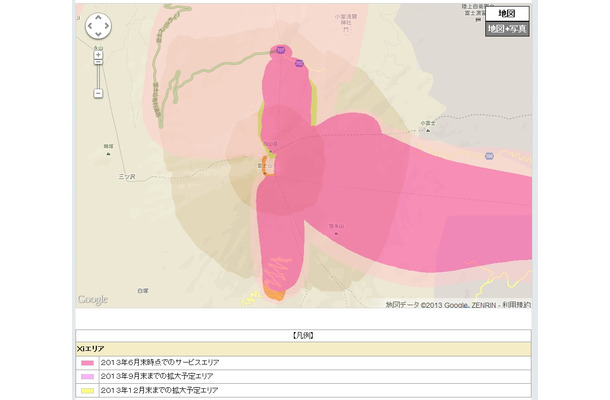Viewport: 610px width, 400px height.
Task: Click the middle of the zoom slider track
Action: pyautogui.click(x=98, y=76)
